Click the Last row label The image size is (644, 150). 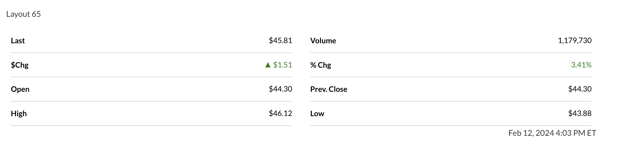(x=18, y=41)
